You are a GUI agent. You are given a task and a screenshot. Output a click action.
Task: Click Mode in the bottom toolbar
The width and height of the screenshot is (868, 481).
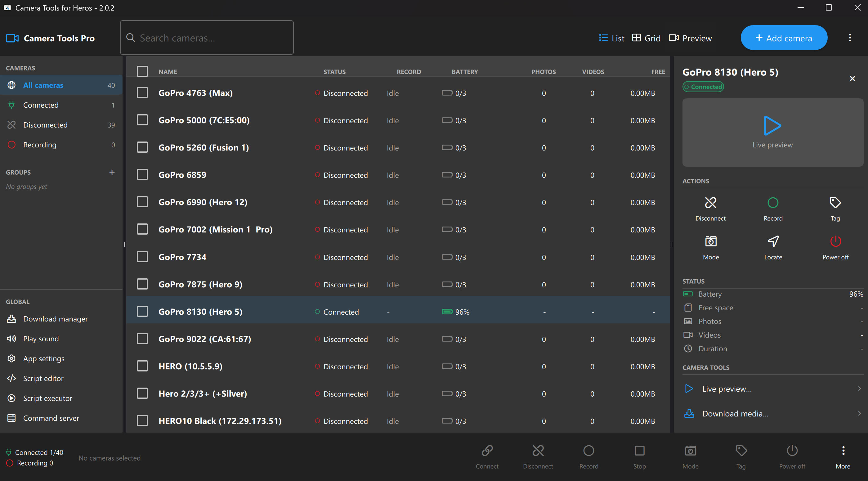(x=690, y=457)
